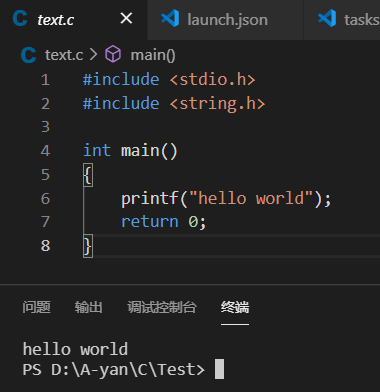Click line number 1 in the gutter
The height and width of the screenshot is (392, 380).
pos(45,80)
